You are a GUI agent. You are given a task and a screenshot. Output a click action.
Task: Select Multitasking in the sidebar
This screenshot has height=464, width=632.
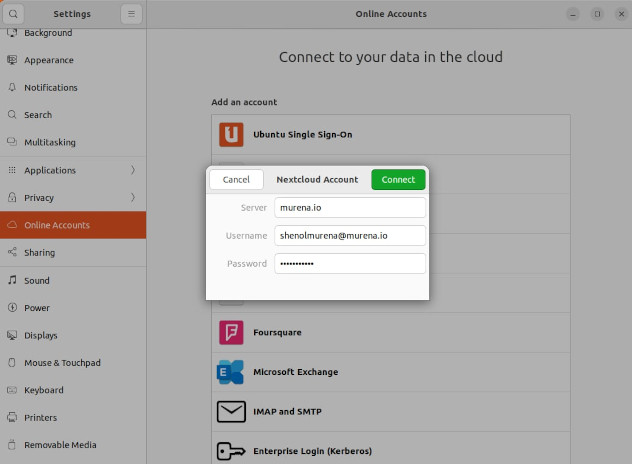point(50,142)
